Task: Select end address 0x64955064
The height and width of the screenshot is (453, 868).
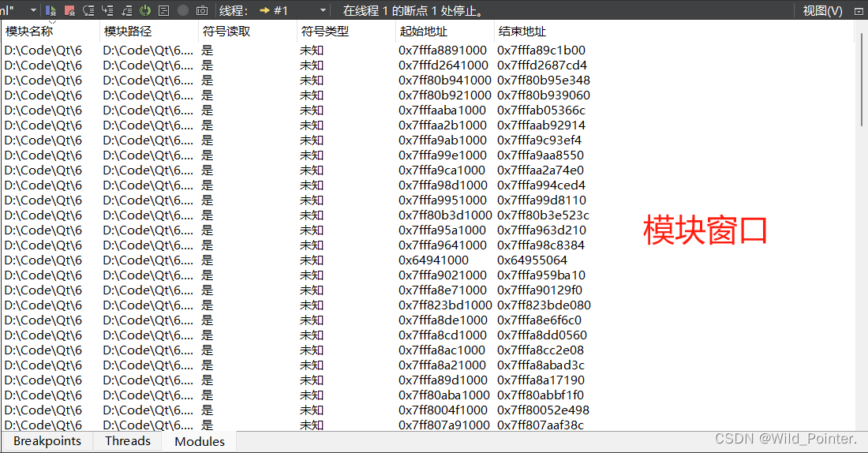Action: (x=532, y=260)
